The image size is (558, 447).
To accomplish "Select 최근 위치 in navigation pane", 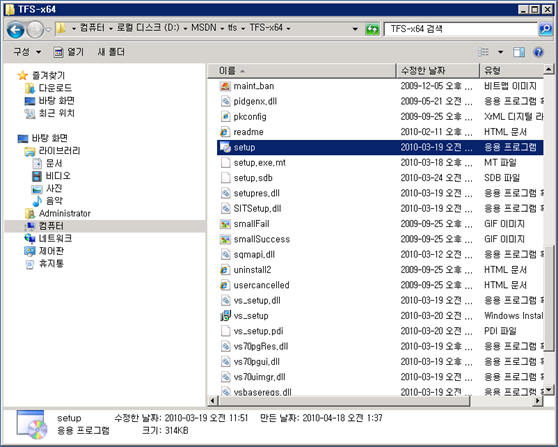I will click(57, 113).
